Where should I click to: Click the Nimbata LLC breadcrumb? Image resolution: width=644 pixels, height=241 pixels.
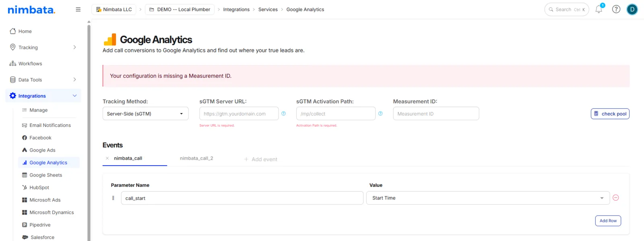[114, 9]
